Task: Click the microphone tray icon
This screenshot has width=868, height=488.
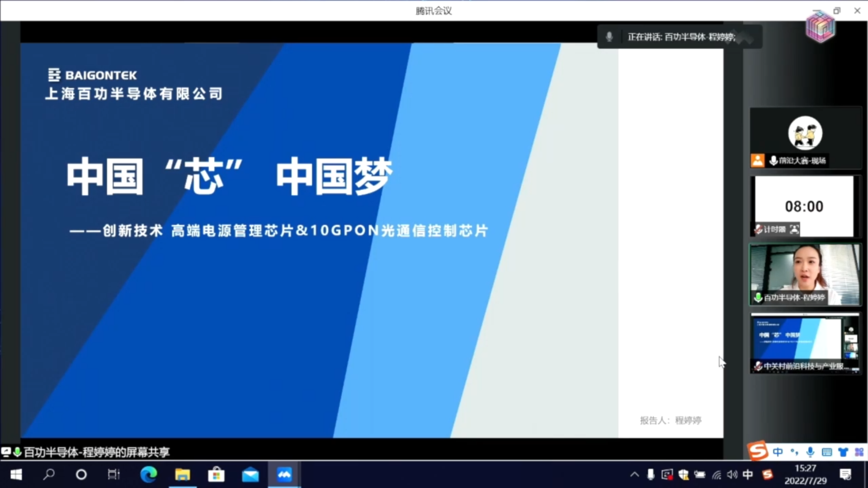Action: (651, 474)
